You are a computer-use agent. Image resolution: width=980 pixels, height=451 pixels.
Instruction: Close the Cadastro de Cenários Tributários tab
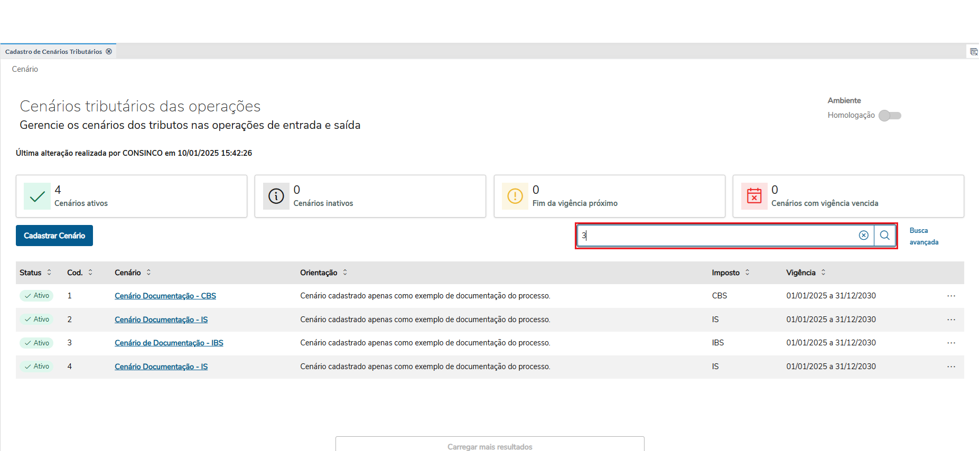click(x=109, y=52)
